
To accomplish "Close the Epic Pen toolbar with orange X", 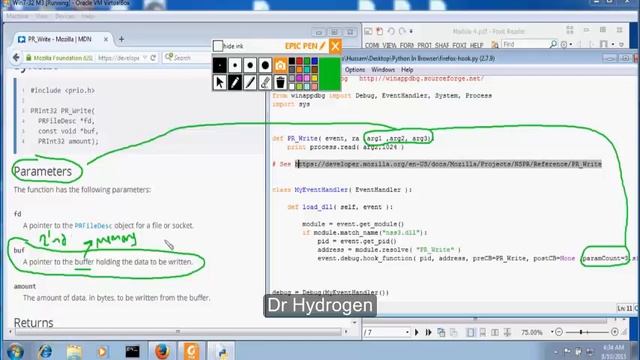I will pyautogui.click(x=335, y=46).
